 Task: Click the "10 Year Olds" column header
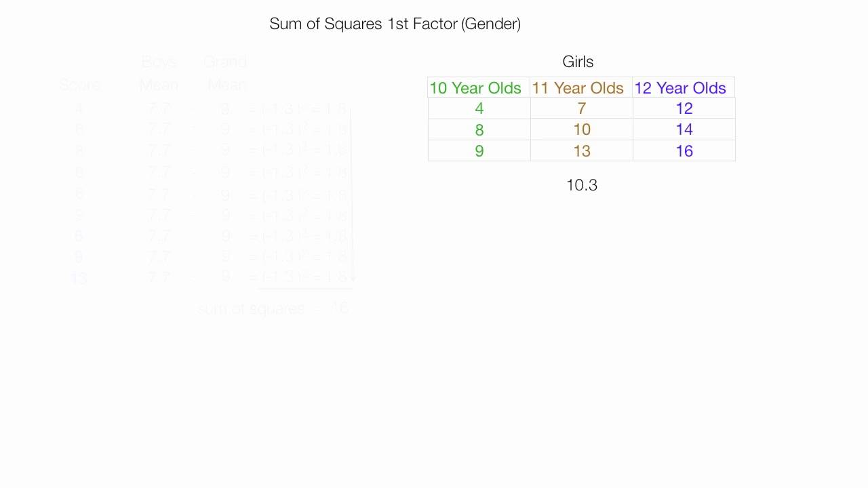475,88
